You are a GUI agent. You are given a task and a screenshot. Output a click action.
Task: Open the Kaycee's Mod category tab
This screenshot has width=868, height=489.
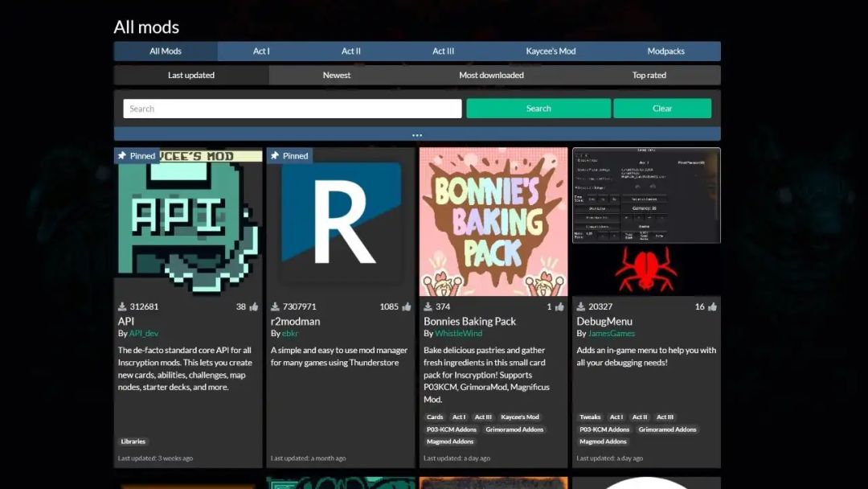[551, 51]
